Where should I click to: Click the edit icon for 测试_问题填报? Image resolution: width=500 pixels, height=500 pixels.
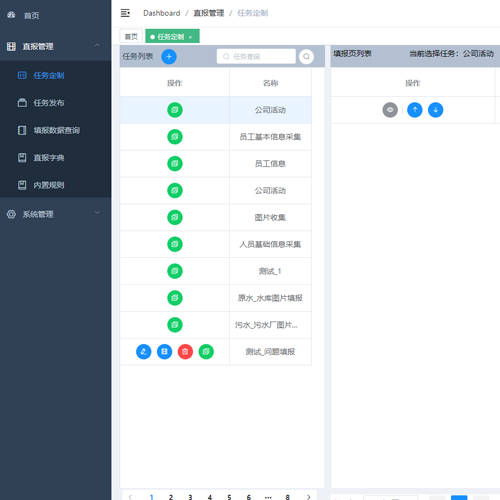(144, 352)
